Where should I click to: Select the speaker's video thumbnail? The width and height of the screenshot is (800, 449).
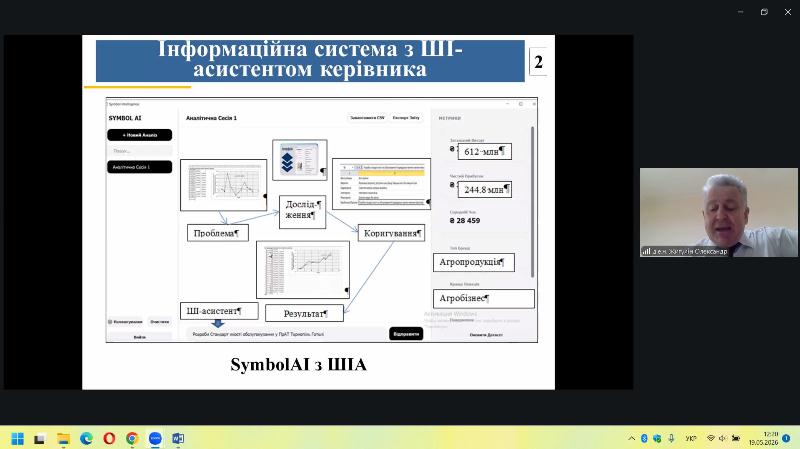coord(719,212)
